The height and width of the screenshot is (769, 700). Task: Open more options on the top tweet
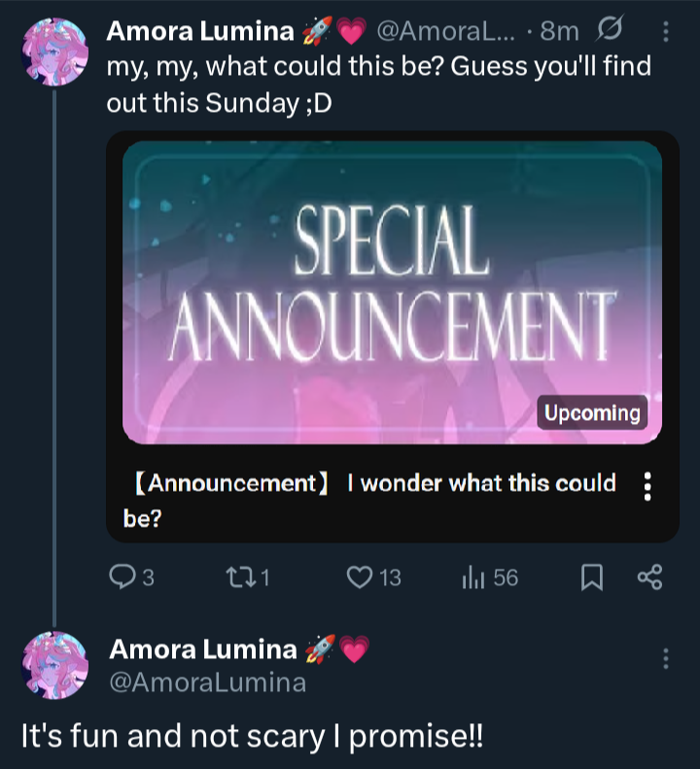pyautogui.click(x=666, y=32)
